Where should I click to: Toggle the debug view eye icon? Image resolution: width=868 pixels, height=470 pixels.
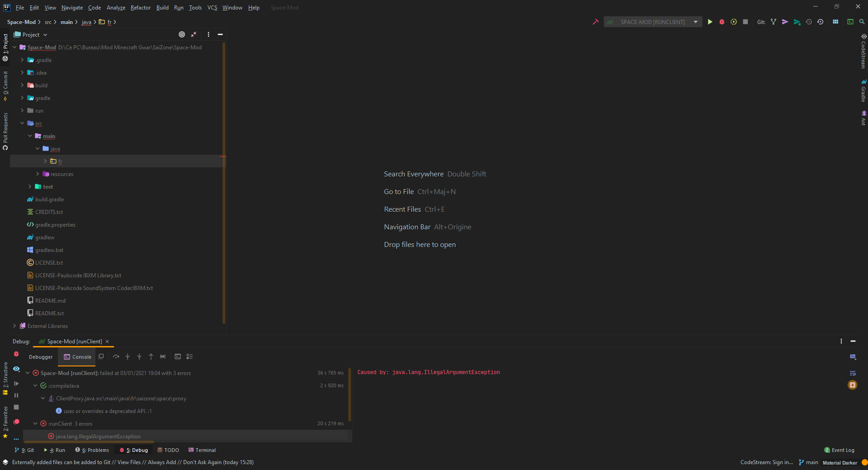pyautogui.click(x=16, y=369)
